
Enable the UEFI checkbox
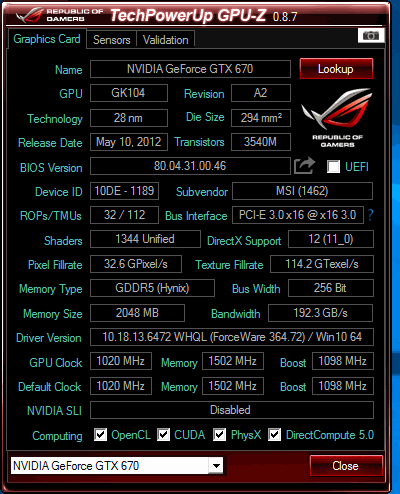click(333, 166)
